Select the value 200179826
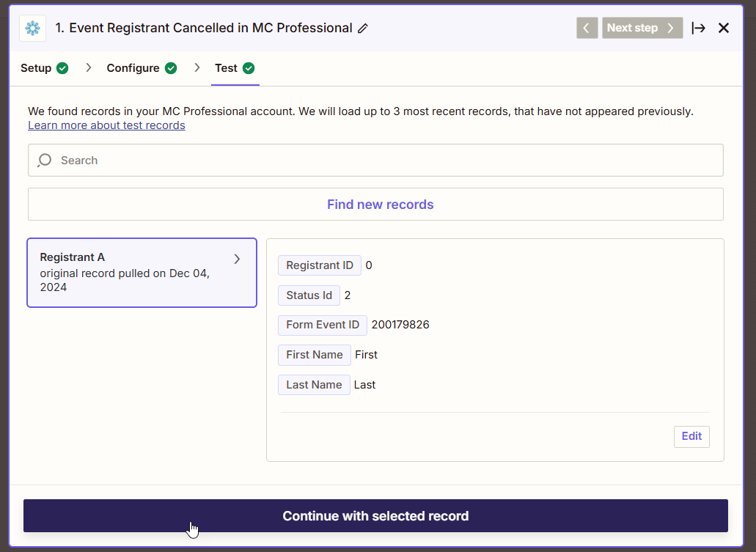 pyautogui.click(x=400, y=325)
